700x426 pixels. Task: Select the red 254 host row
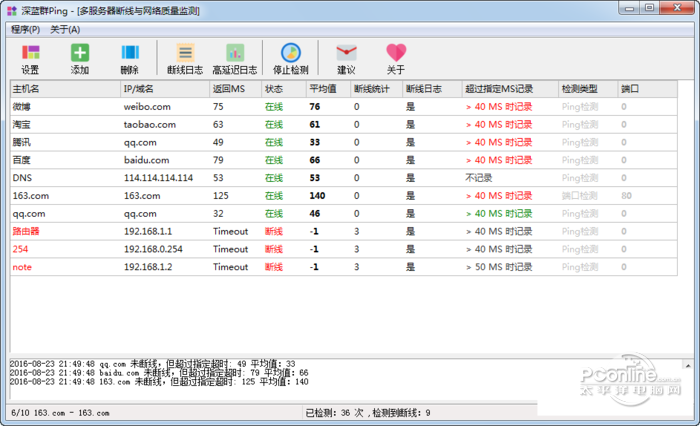344,249
